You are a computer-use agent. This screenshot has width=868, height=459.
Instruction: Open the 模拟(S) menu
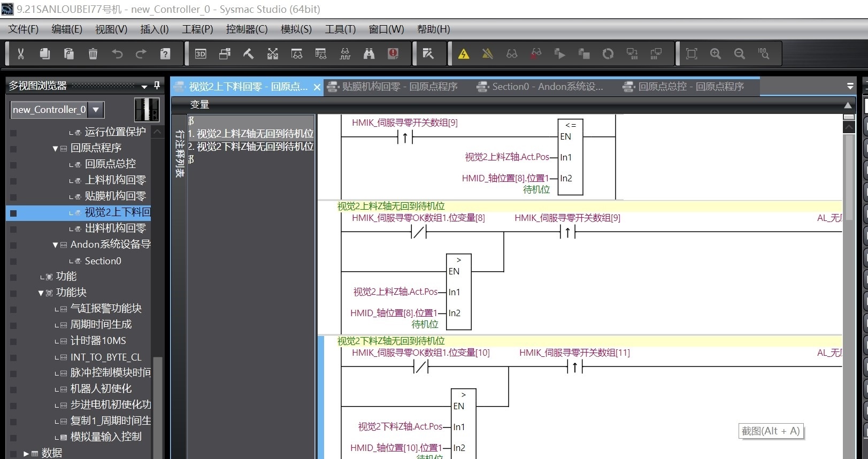click(x=296, y=29)
